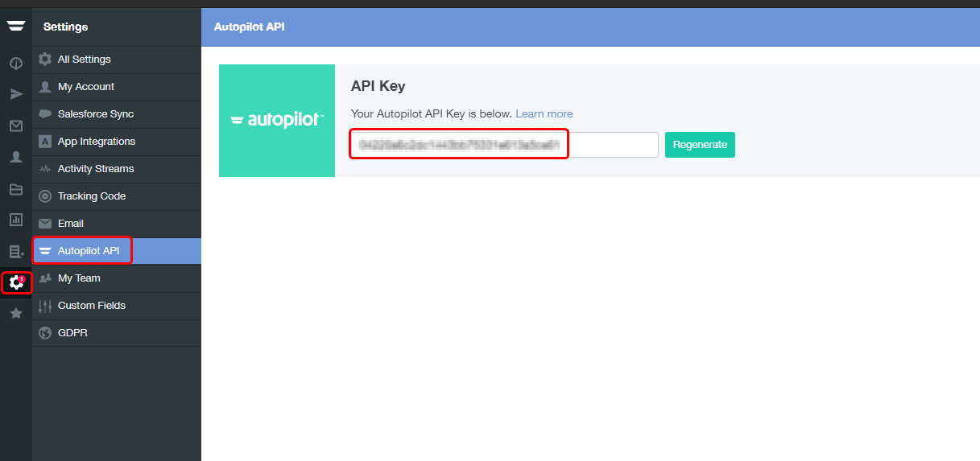Click the globe icon beside GDPR
The height and width of the screenshot is (461, 980).
(45, 333)
